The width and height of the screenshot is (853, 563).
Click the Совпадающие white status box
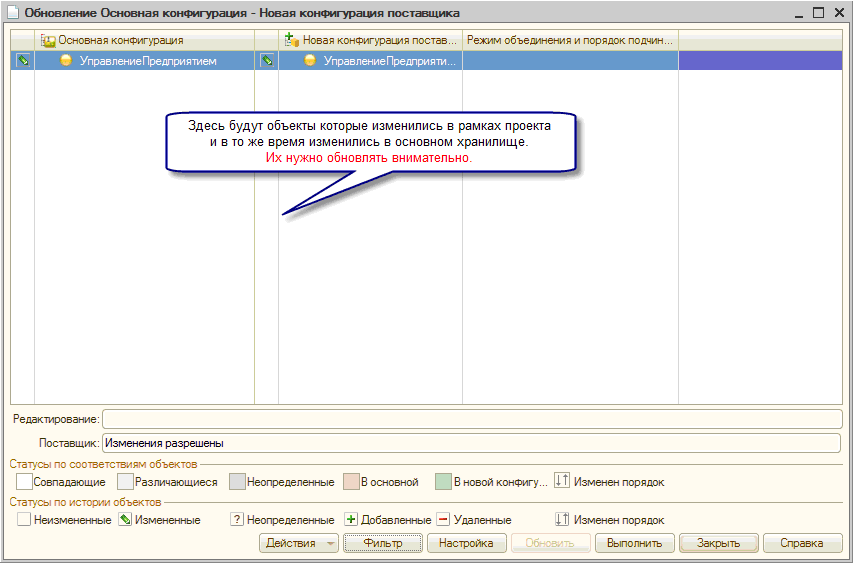(24, 481)
